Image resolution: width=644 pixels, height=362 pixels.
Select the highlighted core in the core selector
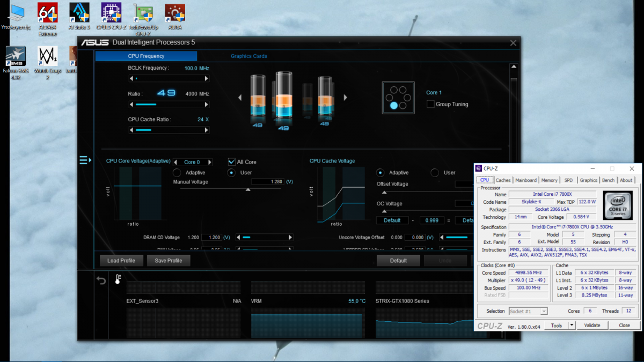coord(394,106)
